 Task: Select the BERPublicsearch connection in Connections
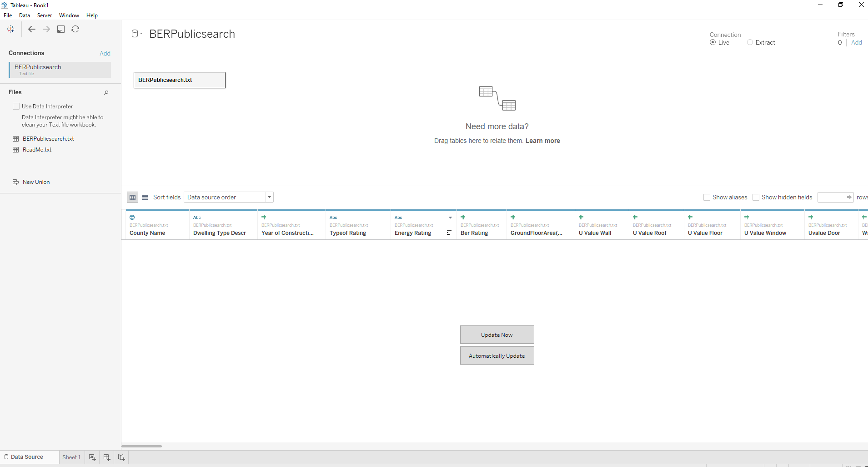click(x=60, y=70)
